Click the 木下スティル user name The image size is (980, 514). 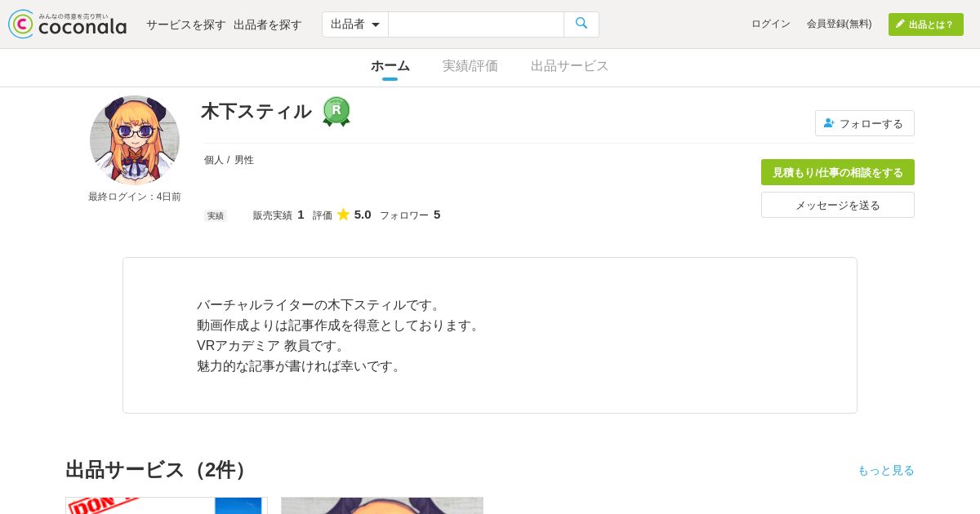pyautogui.click(x=256, y=111)
